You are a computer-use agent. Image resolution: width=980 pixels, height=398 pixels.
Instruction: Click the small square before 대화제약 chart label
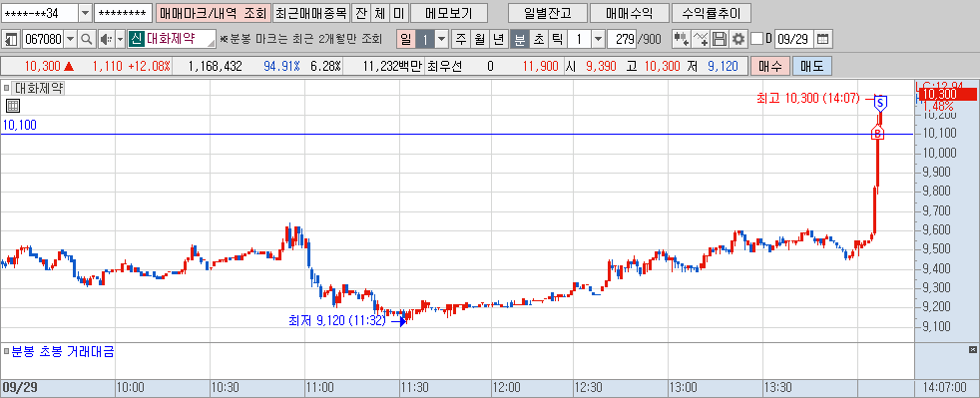coord(7,88)
